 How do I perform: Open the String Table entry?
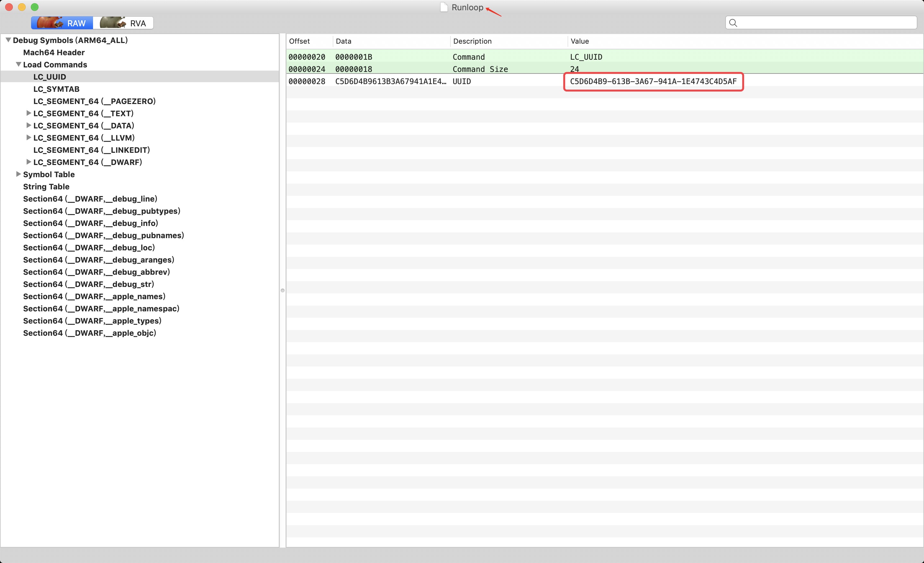[x=46, y=186]
